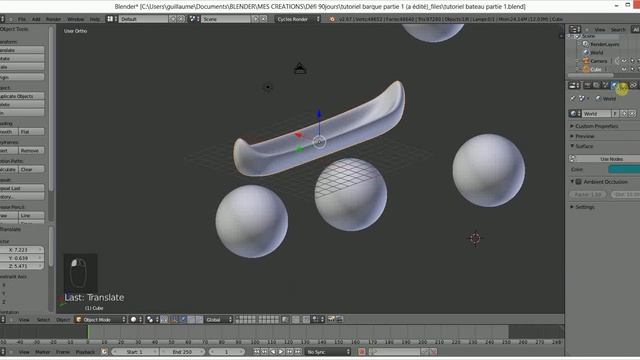Toggle the auto keyframe record button
The width and height of the screenshot is (640, 360).
(x=362, y=351)
